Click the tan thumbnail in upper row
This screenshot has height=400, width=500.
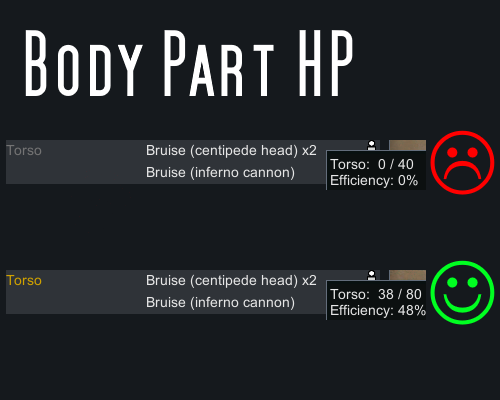click(407, 145)
